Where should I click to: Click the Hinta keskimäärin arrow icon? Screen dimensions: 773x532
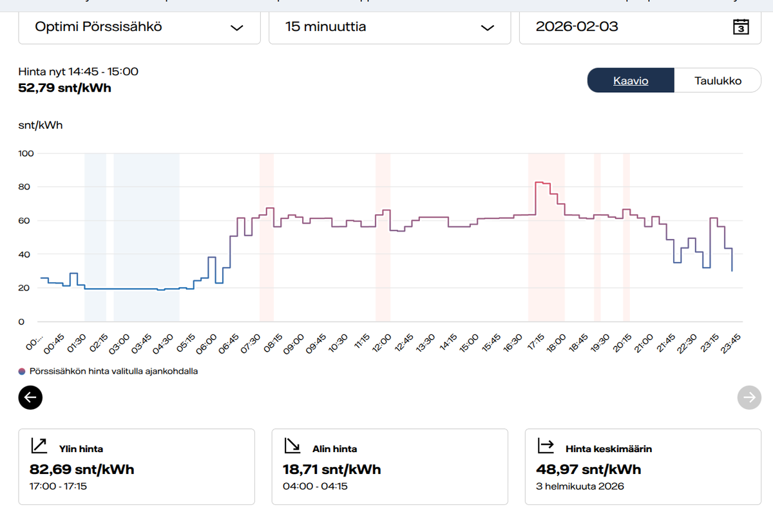pos(546,445)
